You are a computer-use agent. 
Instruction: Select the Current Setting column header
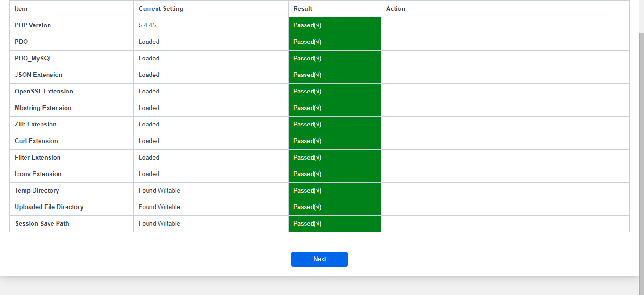click(x=161, y=8)
